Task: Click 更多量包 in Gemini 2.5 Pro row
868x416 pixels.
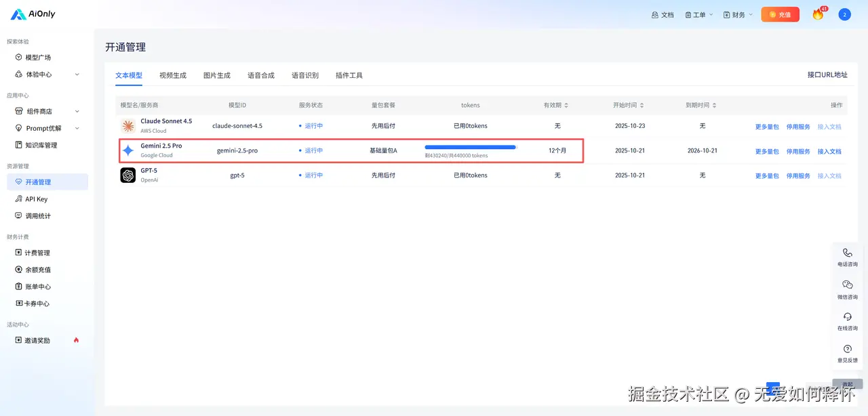Action: coord(767,151)
